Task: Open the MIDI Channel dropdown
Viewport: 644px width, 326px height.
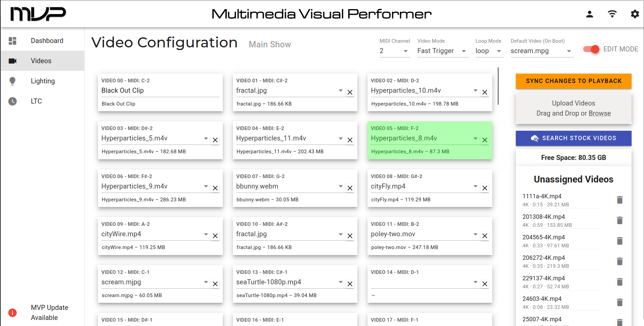Action: 395,51
